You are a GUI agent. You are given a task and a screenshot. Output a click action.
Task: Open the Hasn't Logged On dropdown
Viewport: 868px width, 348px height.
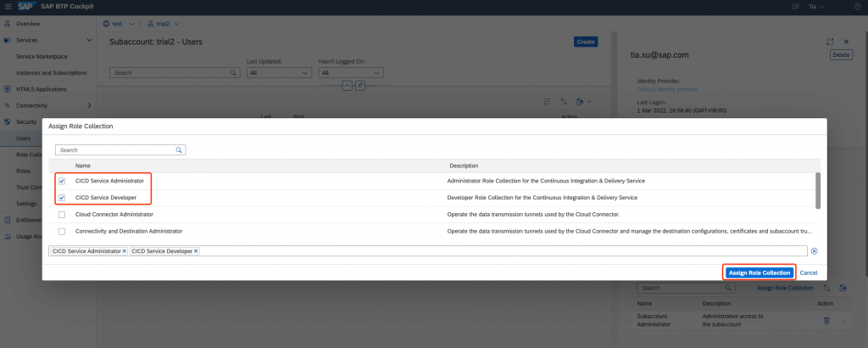click(377, 73)
